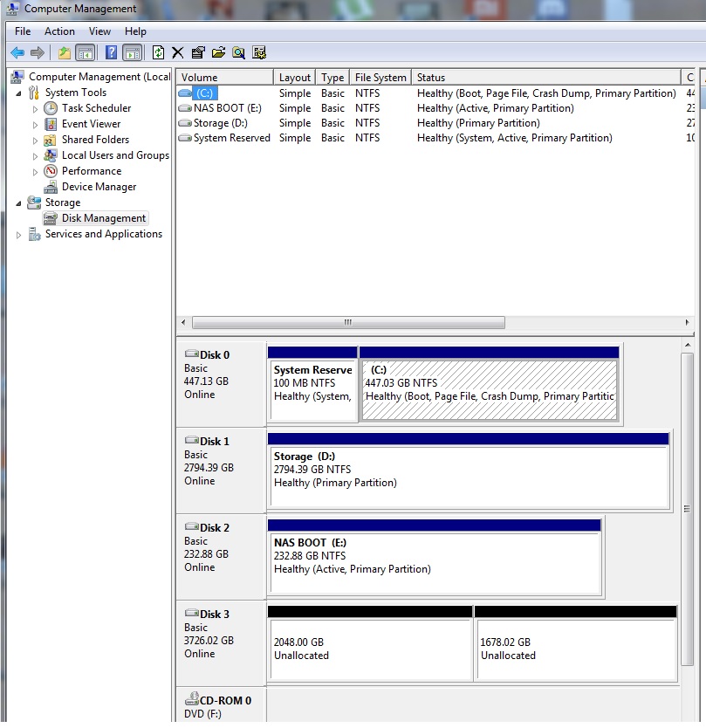
Task: Click the volume list scroll left arrow
Action: coord(183,322)
